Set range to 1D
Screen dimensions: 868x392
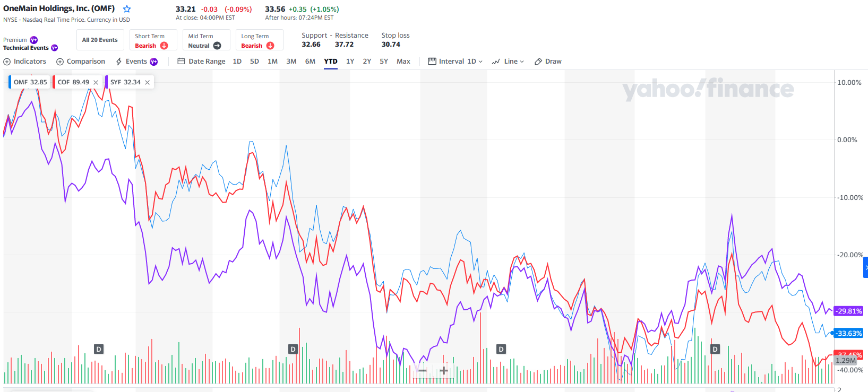point(237,62)
